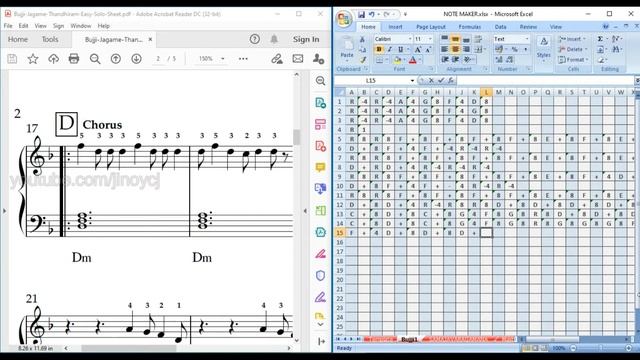Click the magnifier zoom-out icon in Acrobat toolbar
This screenshot has width=640, height=360.
tap(95, 59)
